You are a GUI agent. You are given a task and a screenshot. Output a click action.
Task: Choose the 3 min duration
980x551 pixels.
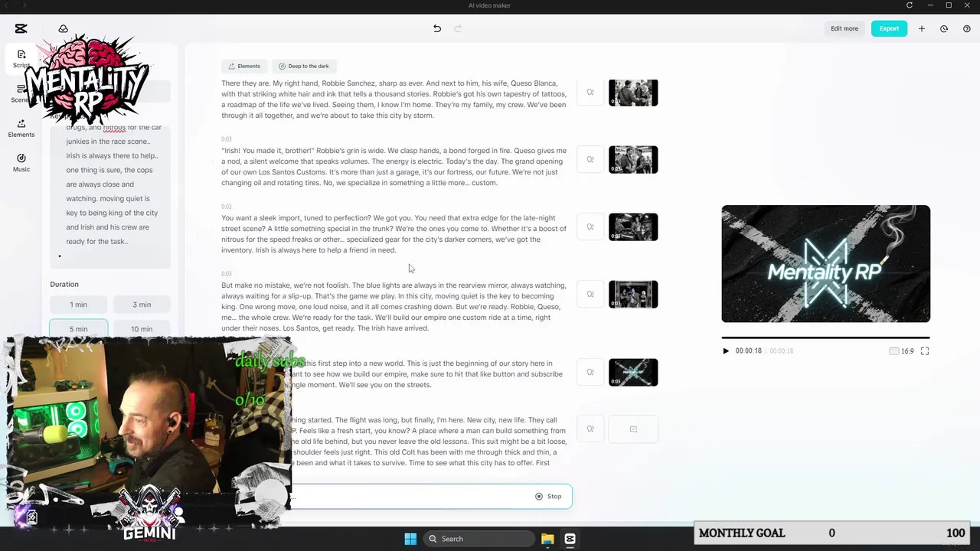(142, 305)
